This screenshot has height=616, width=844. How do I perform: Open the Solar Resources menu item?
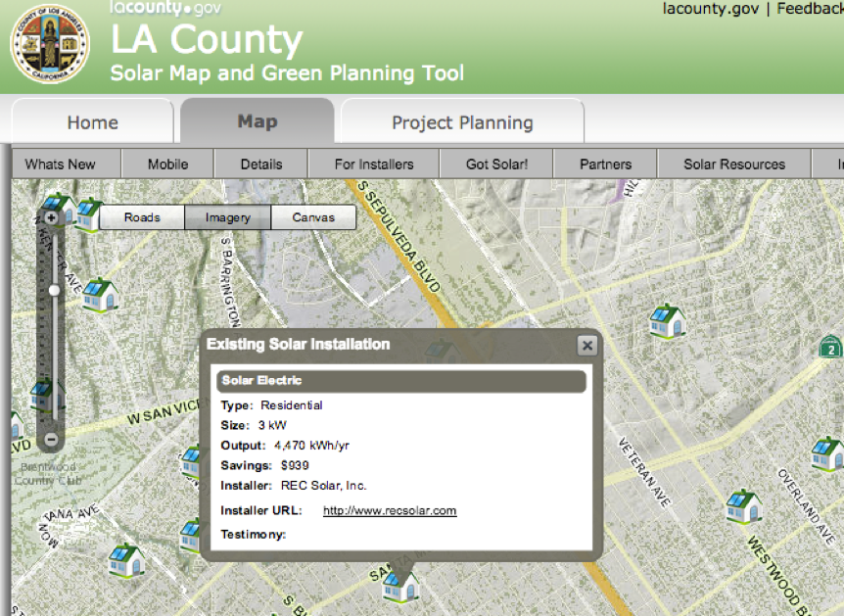click(x=734, y=164)
